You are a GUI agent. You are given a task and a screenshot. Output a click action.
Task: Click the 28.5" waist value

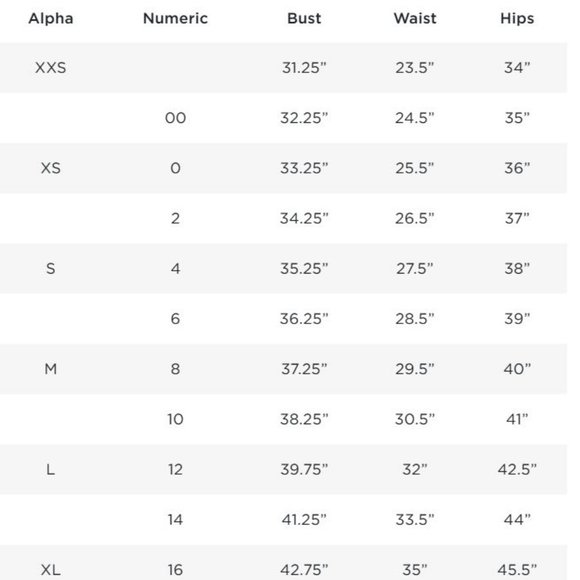click(x=415, y=319)
